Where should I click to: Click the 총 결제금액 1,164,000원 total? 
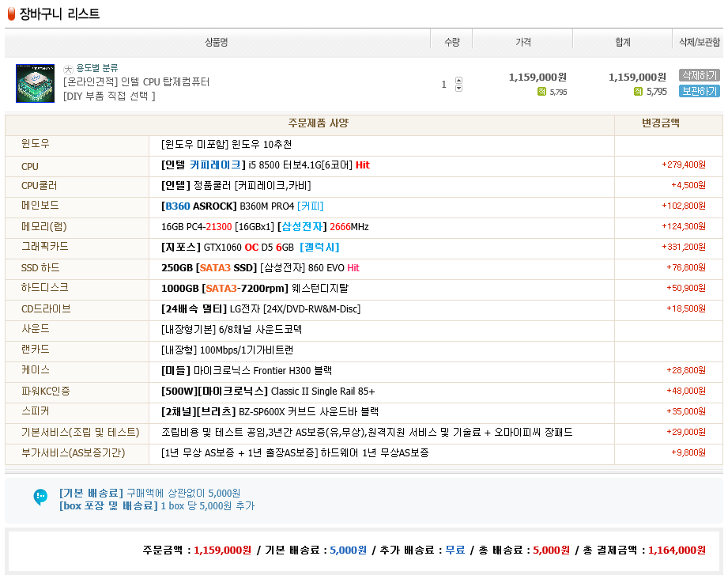(644, 550)
